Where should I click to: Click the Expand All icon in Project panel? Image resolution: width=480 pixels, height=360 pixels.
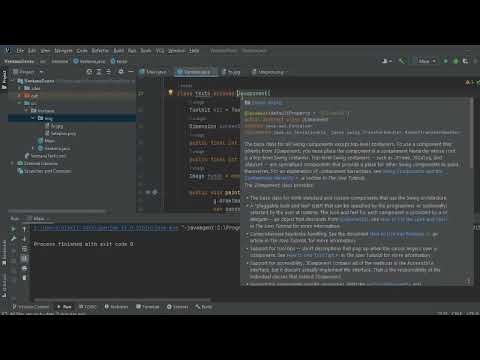tap(99, 72)
